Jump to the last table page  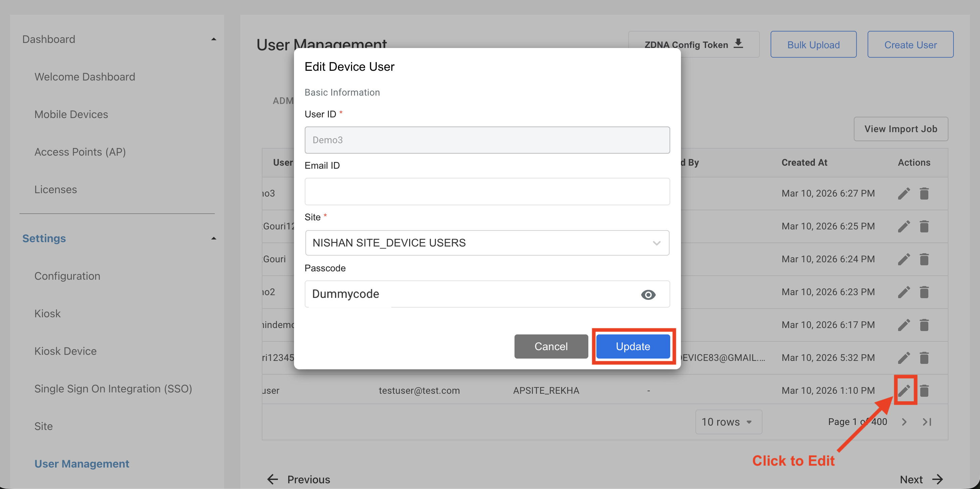coord(927,422)
